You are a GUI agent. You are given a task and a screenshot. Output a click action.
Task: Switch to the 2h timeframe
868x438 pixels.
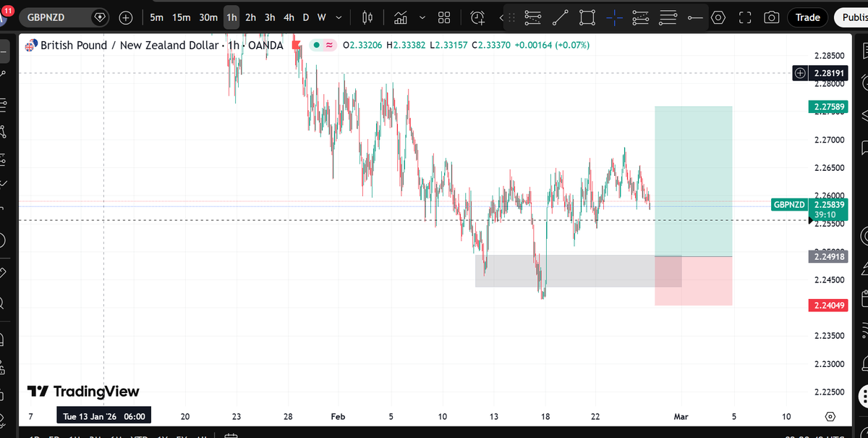pos(250,17)
